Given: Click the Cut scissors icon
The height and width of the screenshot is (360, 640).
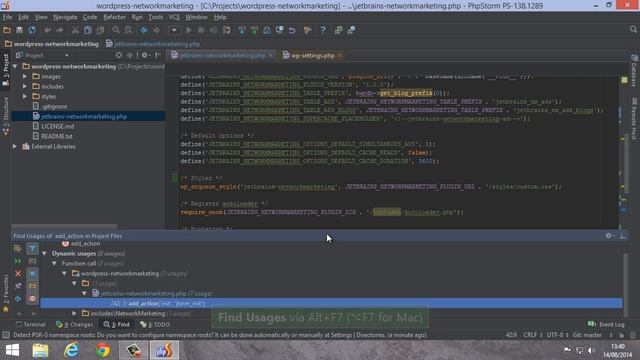Looking at the screenshot, I should click(x=75, y=30).
